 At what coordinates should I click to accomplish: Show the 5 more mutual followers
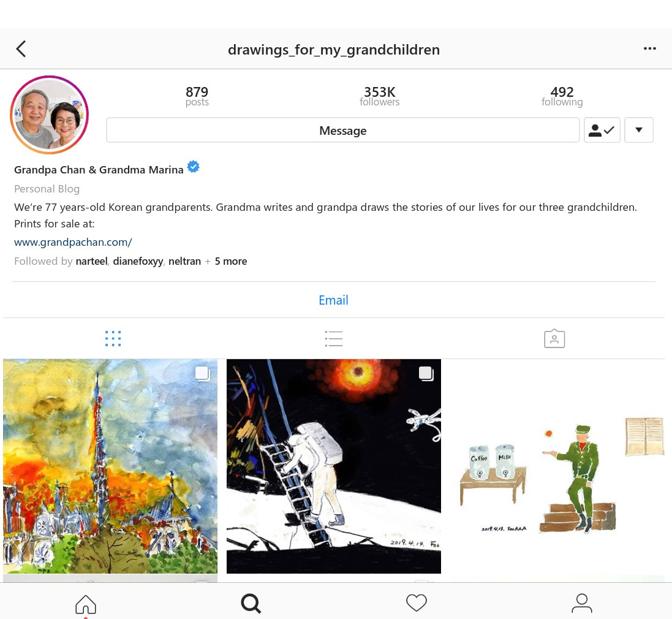(x=230, y=261)
